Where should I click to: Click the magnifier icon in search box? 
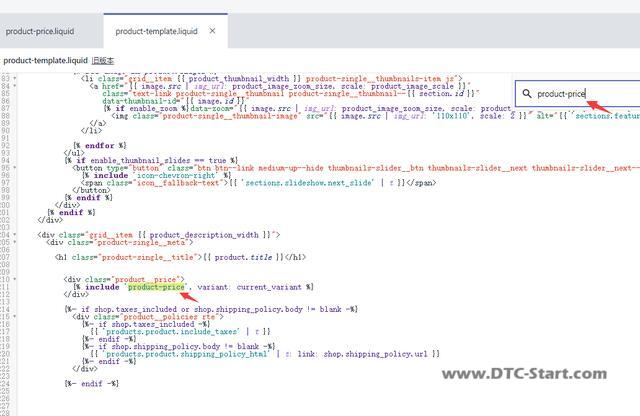click(x=527, y=93)
